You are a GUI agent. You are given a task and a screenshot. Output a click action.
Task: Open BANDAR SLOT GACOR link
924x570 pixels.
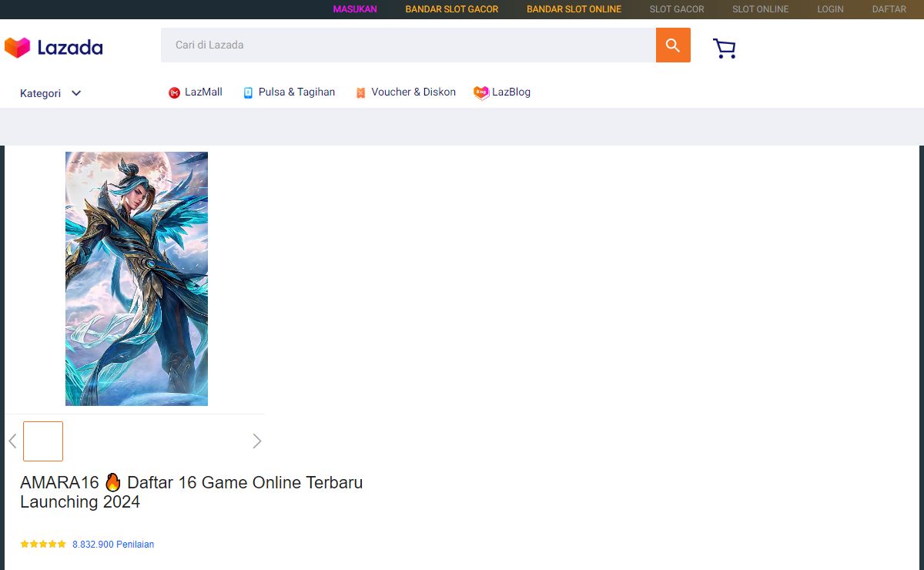[452, 9]
